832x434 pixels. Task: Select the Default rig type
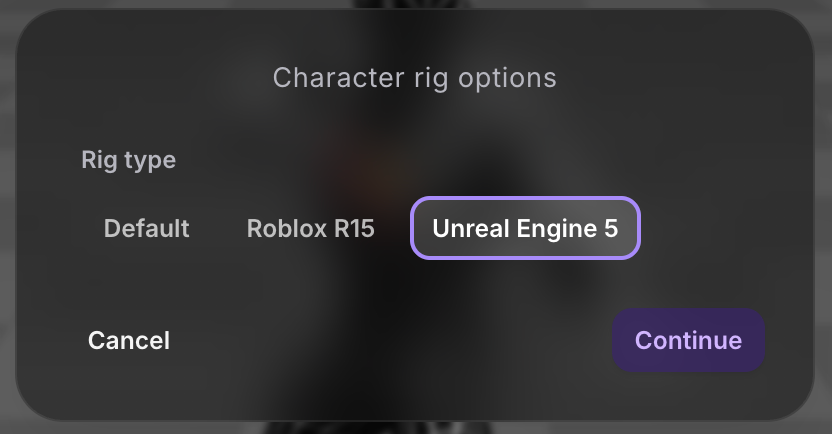coord(146,229)
